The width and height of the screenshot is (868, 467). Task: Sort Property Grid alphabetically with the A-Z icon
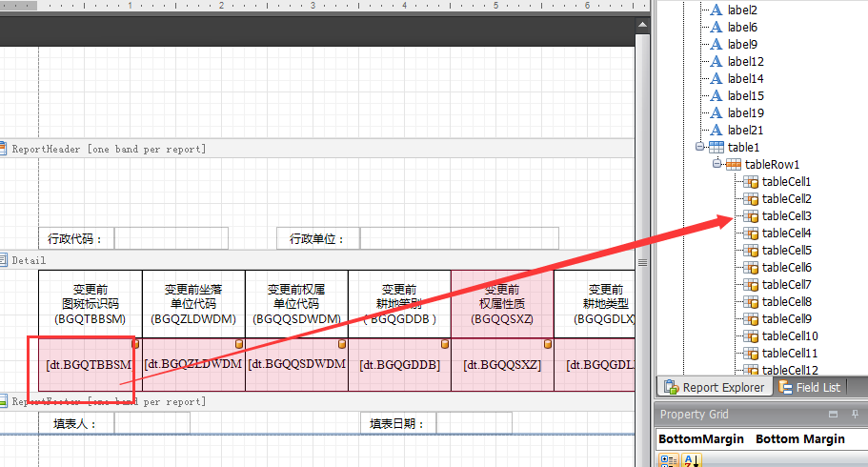point(692,460)
